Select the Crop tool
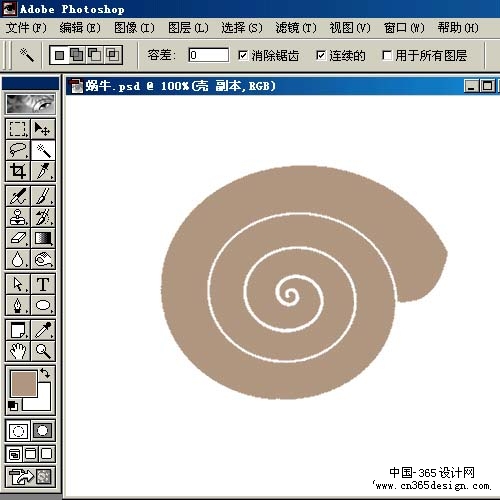 [18, 171]
